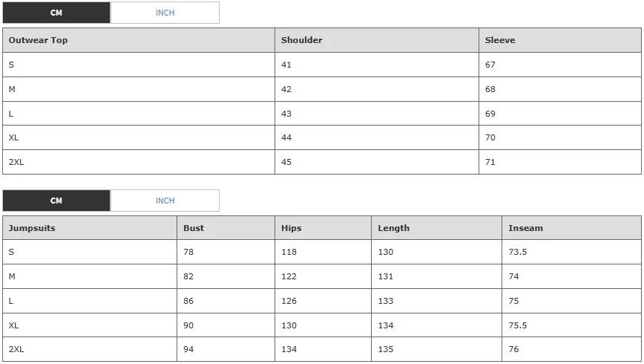Select the CM tab above Jumpsuits table

tap(56, 201)
